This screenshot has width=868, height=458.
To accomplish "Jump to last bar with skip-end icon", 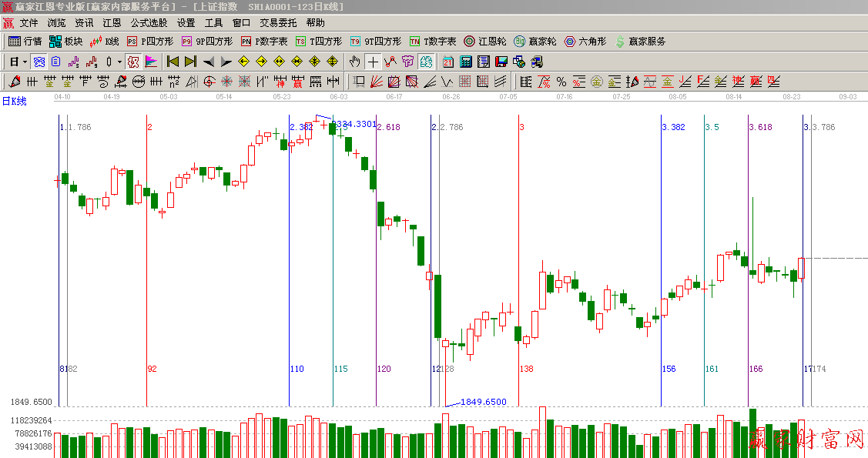I will pos(190,62).
